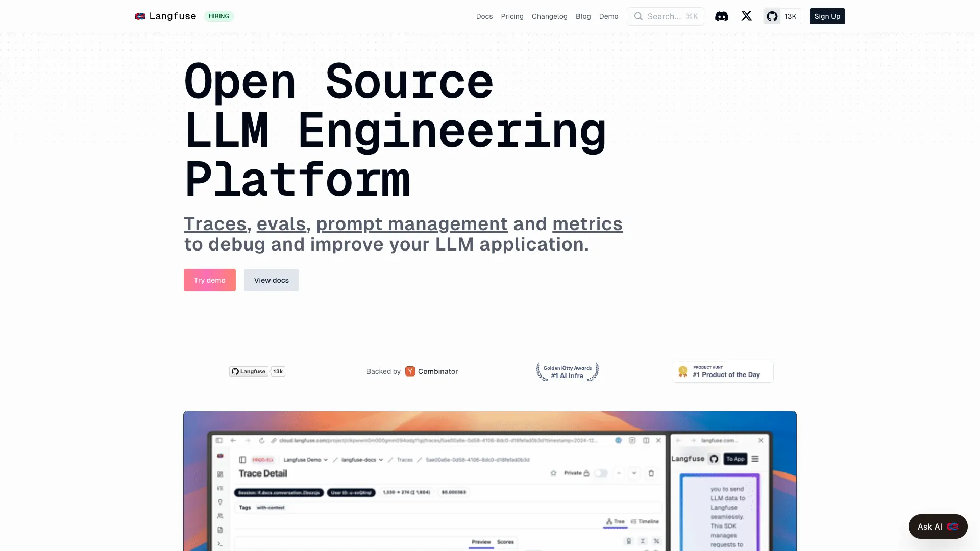Switch to the Timeline tab in preview

click(x=645, y=522)
